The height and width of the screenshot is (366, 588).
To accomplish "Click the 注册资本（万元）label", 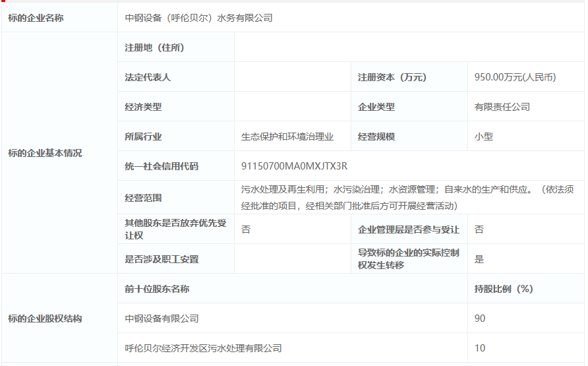I will [x=392, y=77].
